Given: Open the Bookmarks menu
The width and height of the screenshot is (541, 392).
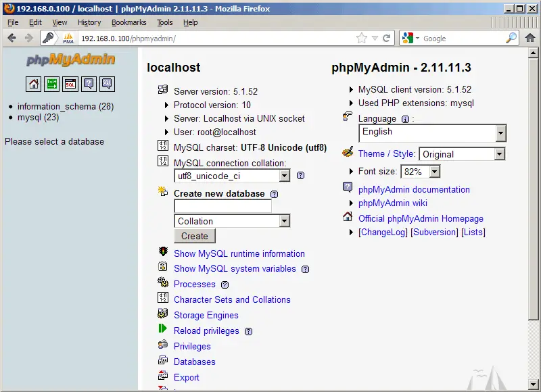Looking at the screenshot, I should click(x=128, y=22).
